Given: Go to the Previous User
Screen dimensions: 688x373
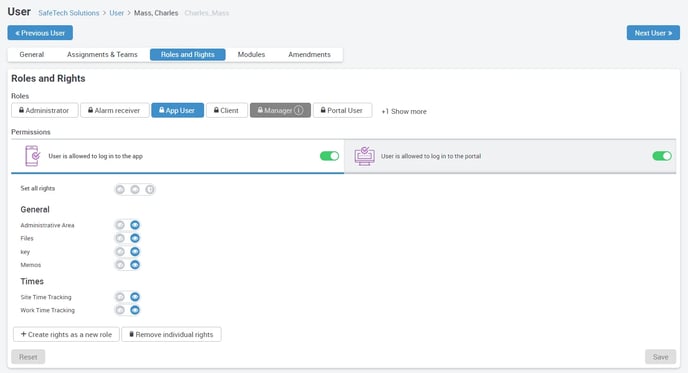Looking at the screenshot, I should [x=40, y=33].
